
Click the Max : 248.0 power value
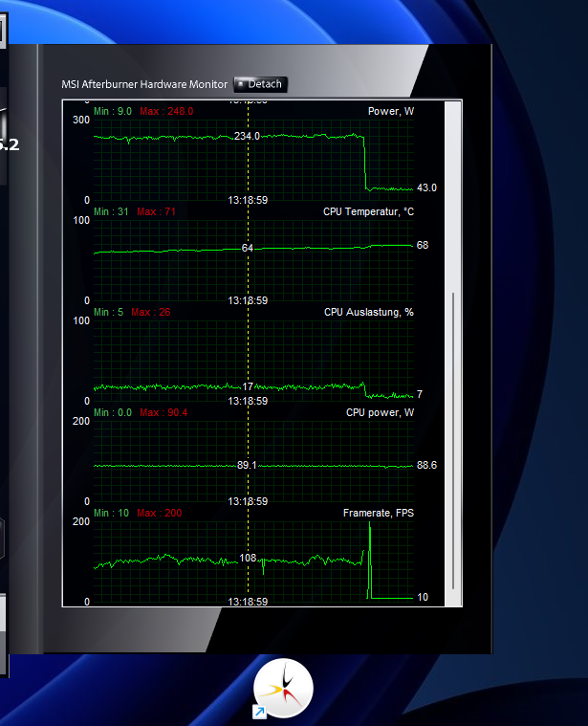[166, 111]
